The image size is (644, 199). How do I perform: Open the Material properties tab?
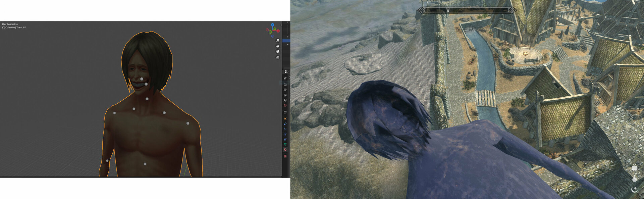coord(285,150)
